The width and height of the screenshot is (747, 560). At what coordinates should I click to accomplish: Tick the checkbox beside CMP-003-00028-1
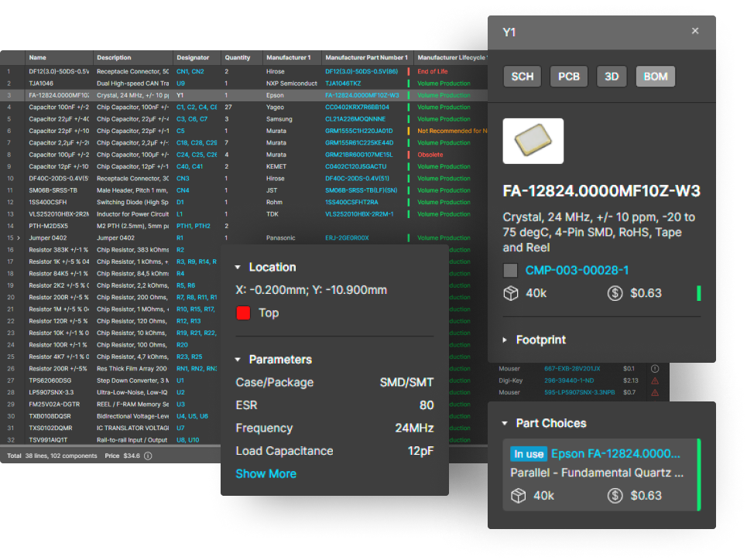[x=510, y=271]
